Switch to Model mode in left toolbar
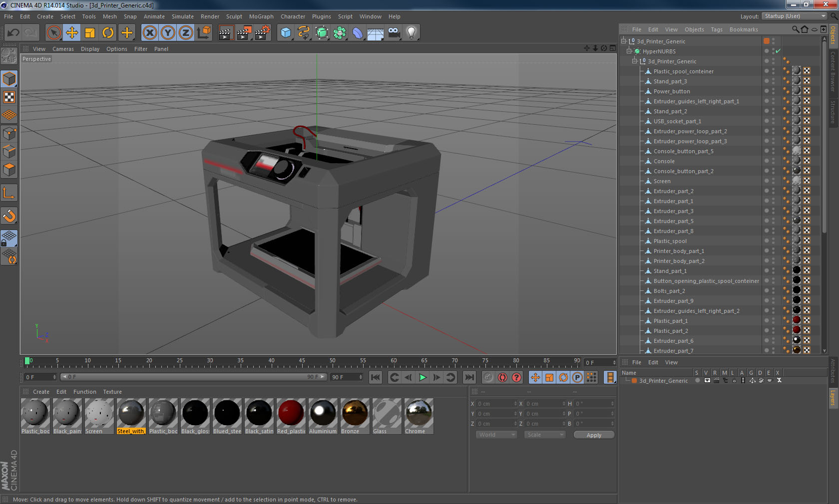Viewport: 839px width, 504px height. pyautogui.click(x=9, y=79)
